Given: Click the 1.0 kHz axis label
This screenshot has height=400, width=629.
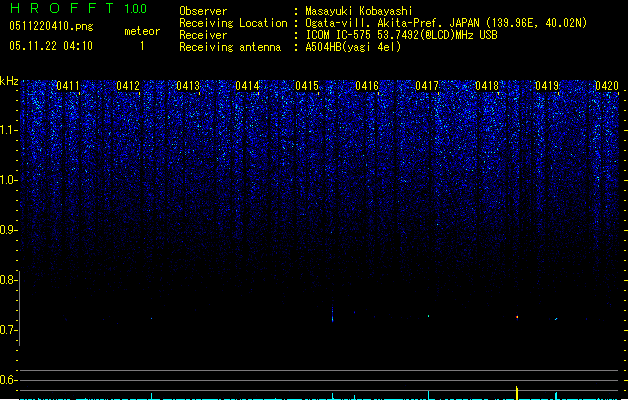Looking at the screenshot, I should pyautogui.click(x=8, y=180).
